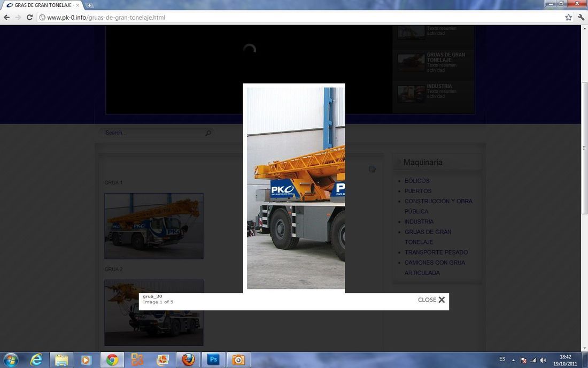The width and height of the screenshot is (588, 368).
Task: Open the Action Center flag icon
Action: [523, 360]
